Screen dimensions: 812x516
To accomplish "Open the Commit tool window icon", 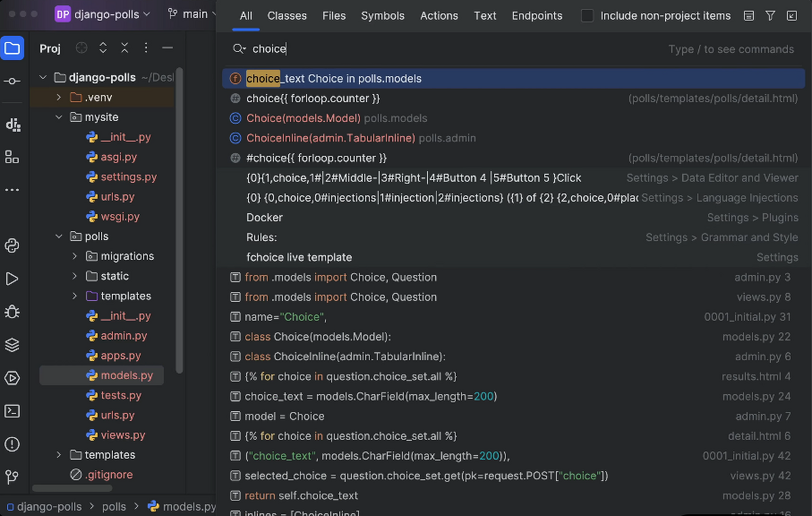I will 12,81.
